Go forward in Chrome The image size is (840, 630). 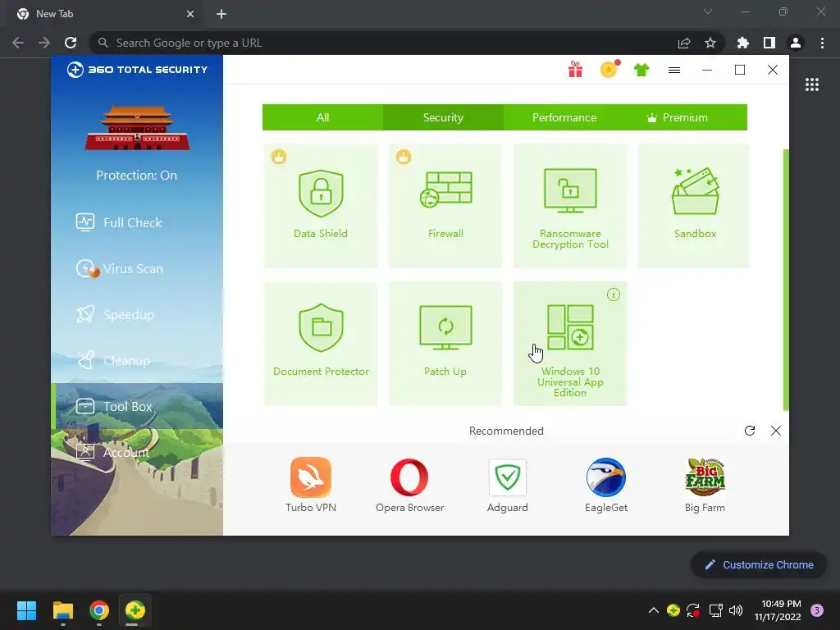pos(44,43)
